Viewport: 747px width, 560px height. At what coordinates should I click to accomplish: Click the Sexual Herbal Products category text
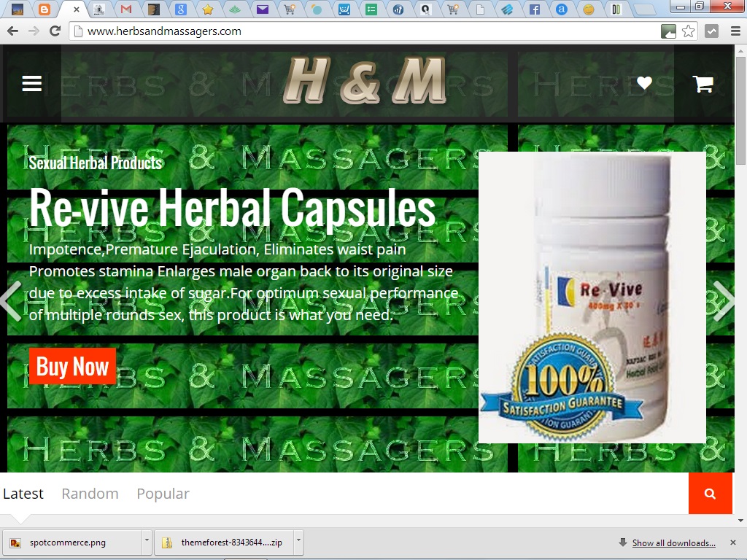pos(96,163)
